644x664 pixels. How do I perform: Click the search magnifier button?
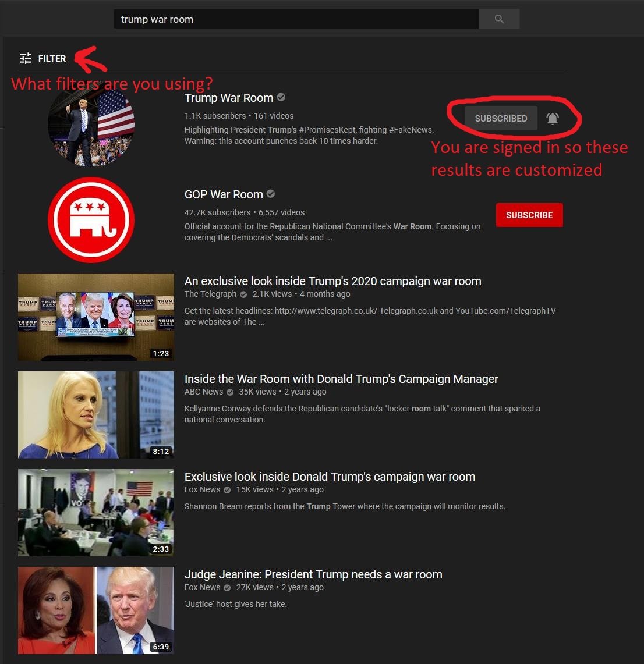(x=499, y=19)
